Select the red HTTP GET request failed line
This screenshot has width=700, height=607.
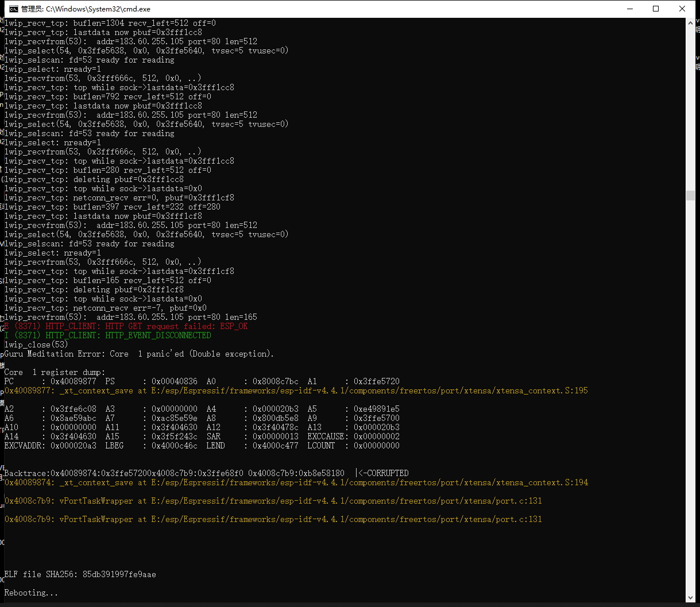(126, 326)
